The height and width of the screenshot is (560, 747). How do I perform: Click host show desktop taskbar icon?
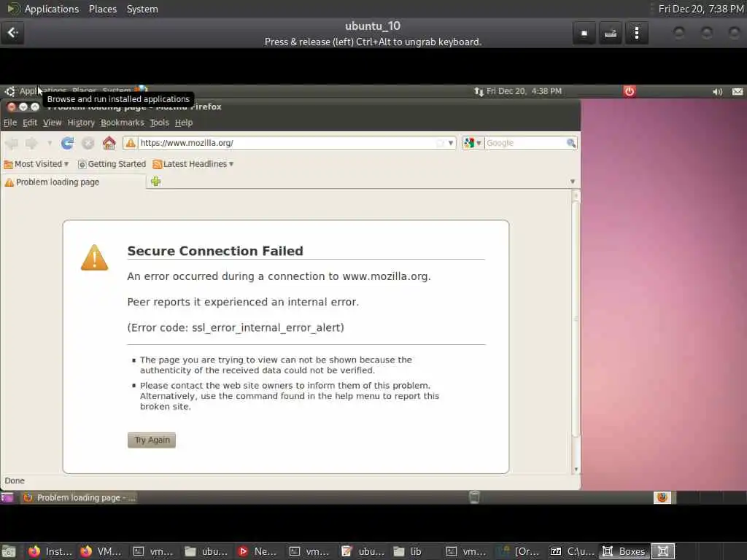8,551
